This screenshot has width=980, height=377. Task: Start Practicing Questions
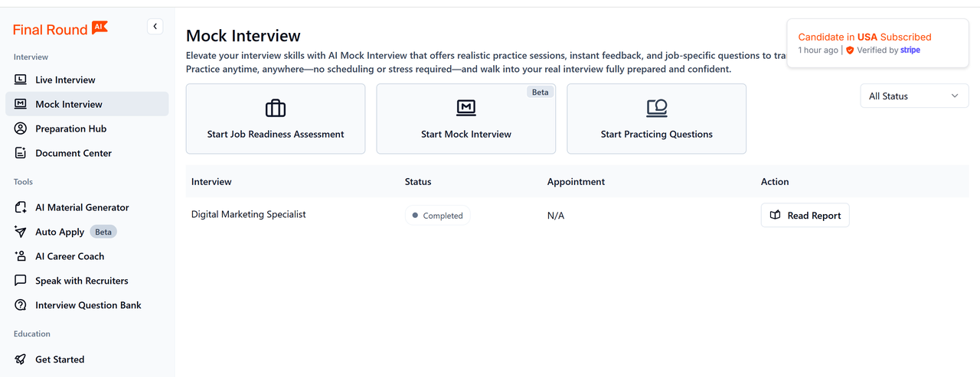656,119
